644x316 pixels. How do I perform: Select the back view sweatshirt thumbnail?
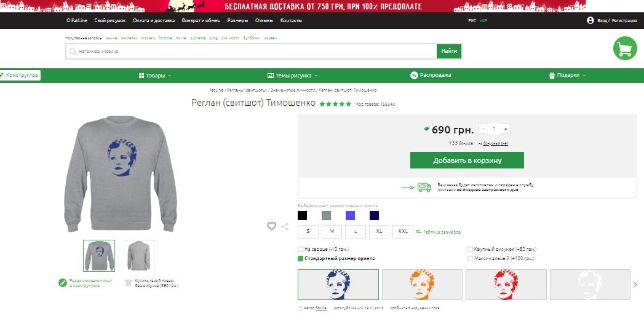pyautogui.click(x=138, y=255)
